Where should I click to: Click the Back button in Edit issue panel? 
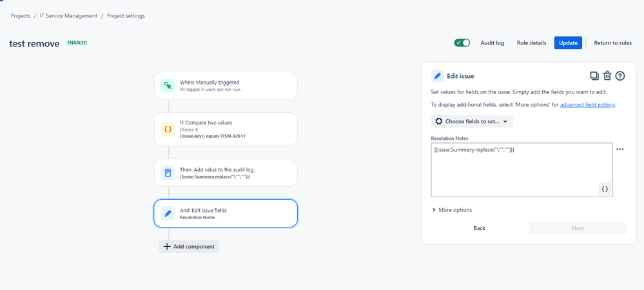click(480, 228)
